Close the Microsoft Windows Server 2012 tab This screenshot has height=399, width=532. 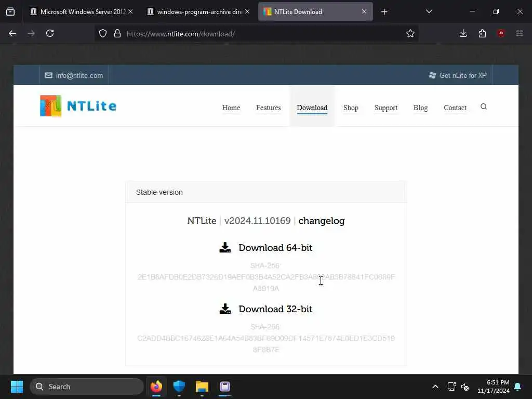click(x=130, y=11)
